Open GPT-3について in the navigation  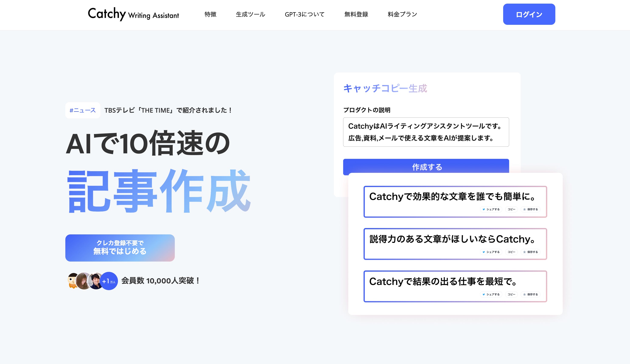click(305, 14)
